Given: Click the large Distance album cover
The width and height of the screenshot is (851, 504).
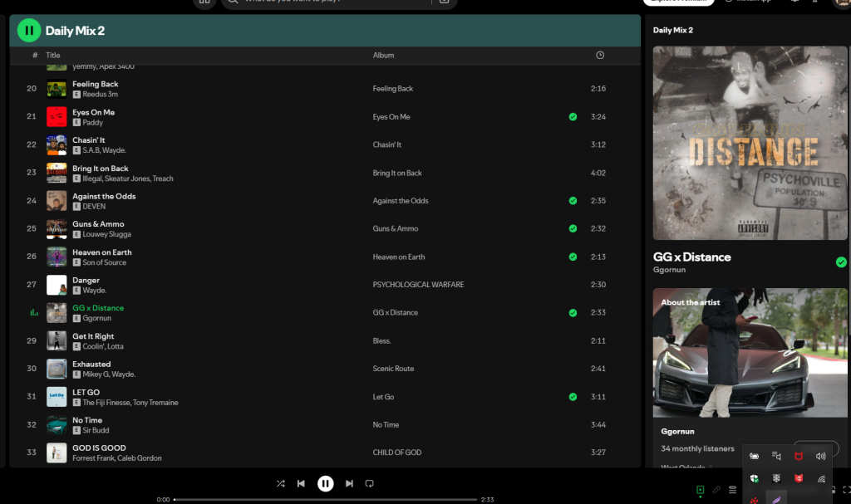Looking at the screenshot, I should tap(750, 143).
